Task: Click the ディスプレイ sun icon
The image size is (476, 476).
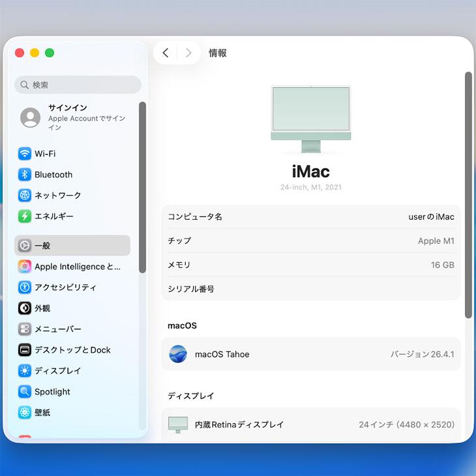Action: click(25, 370)
